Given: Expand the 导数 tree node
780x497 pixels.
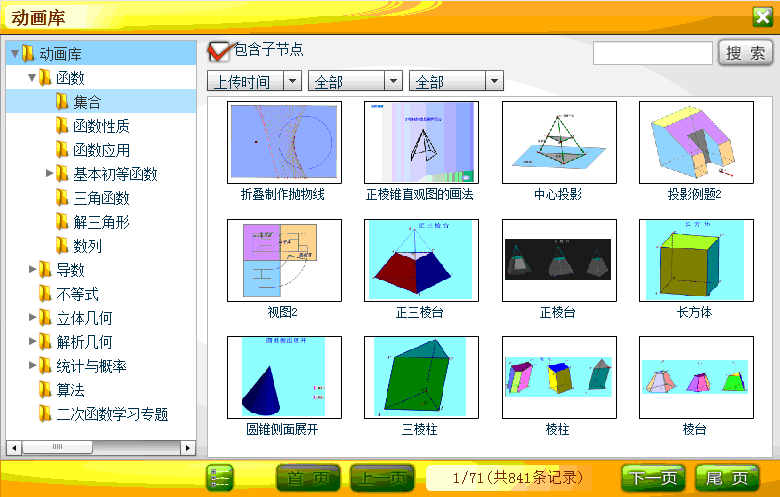Looking at the screenshot, I should coord(32,270).
